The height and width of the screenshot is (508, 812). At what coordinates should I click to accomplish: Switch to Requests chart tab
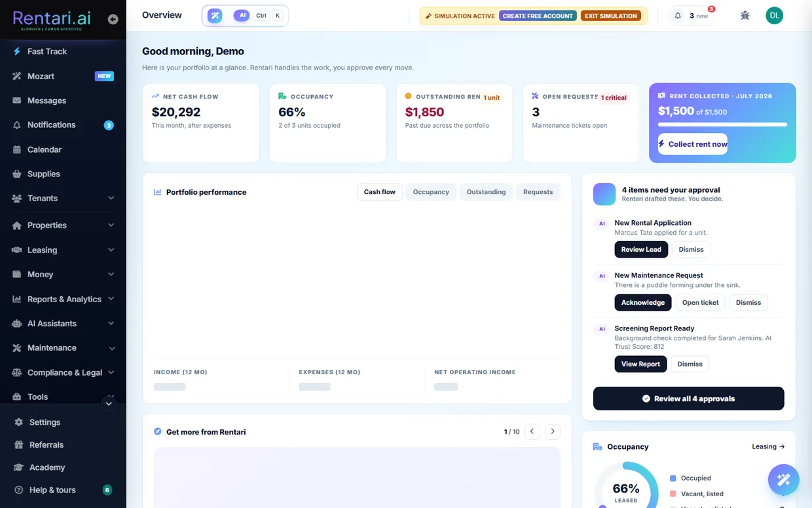[x=538, y=192]
